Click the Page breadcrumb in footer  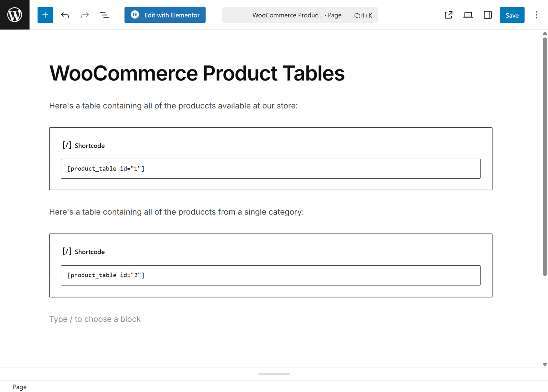pyautogui.click(x=19, y=387)
